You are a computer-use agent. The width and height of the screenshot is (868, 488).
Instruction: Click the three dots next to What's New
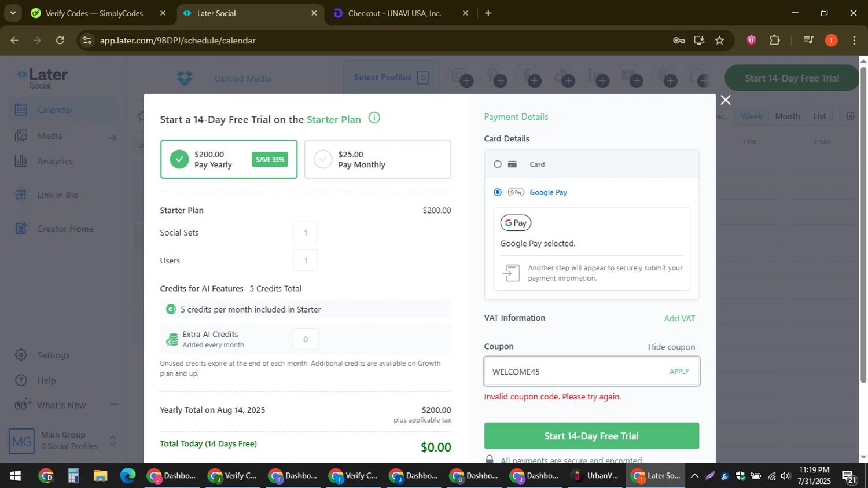pos(114,405)
